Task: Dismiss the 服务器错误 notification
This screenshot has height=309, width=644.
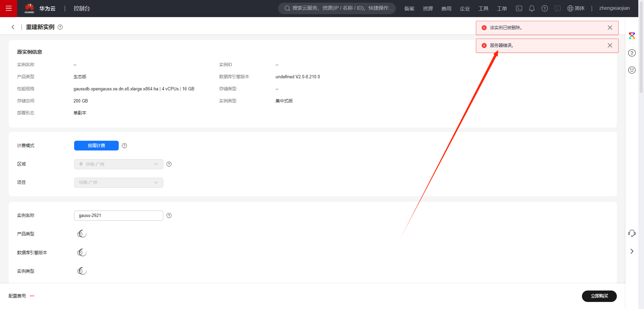Action: pyautogui.click(x=610, y=45)
